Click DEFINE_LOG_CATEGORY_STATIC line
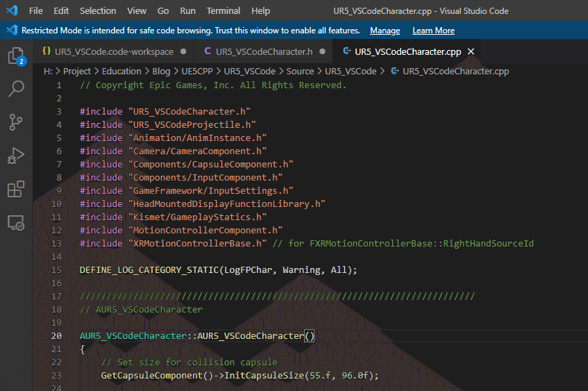 [x=218, y=270]
